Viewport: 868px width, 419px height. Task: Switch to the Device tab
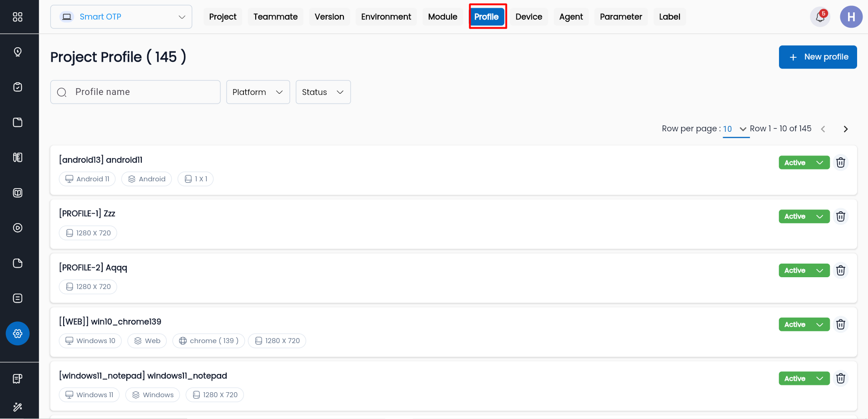(x=529, y=17)
